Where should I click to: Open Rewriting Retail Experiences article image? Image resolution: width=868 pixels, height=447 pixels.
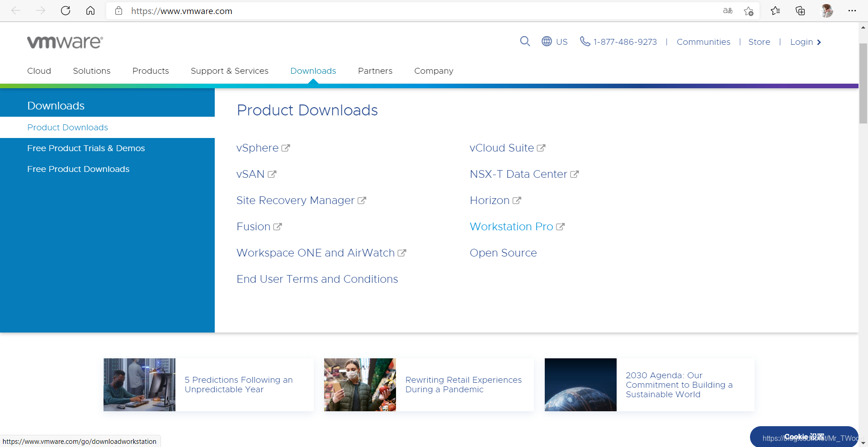point(360,385)
